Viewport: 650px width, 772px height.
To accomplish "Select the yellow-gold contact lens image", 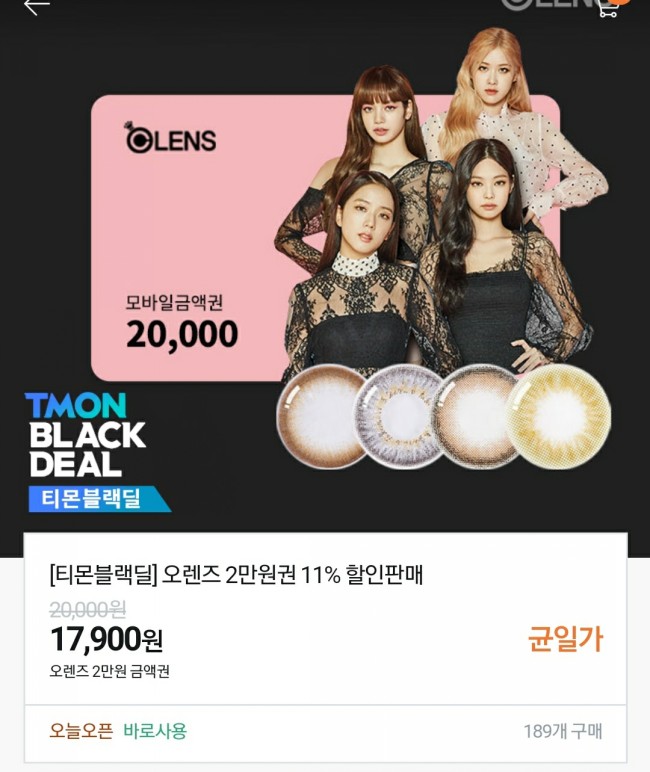I will (558, 417).
